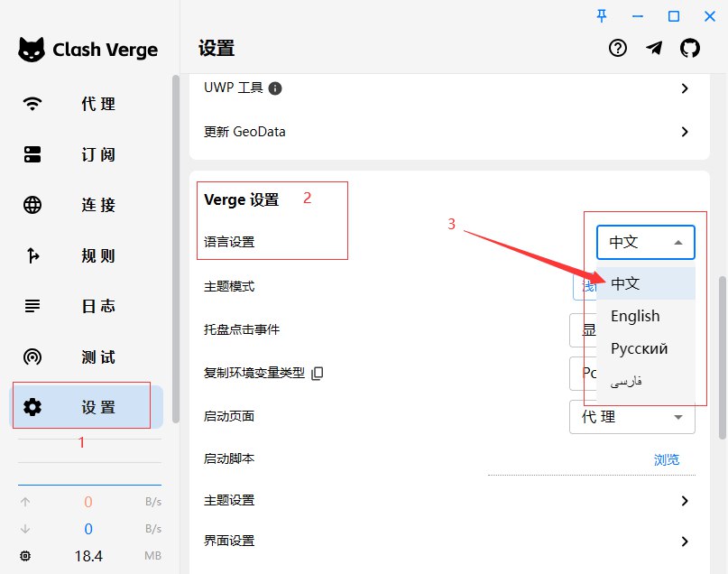Viewport: 728px width, 574px height.
Task: Click copy icon beside 复制环境变量类型
Action: pos(317,374)
